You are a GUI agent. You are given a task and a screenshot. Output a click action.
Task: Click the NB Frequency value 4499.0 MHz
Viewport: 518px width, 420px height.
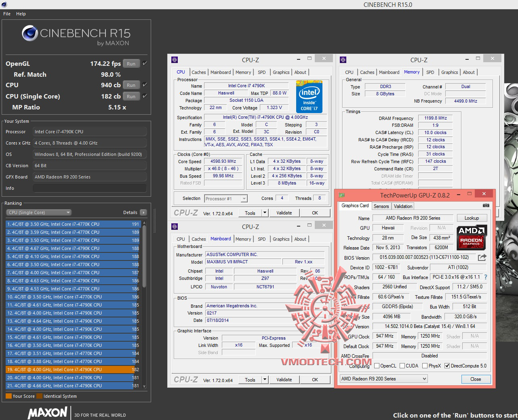click(465, 101)
